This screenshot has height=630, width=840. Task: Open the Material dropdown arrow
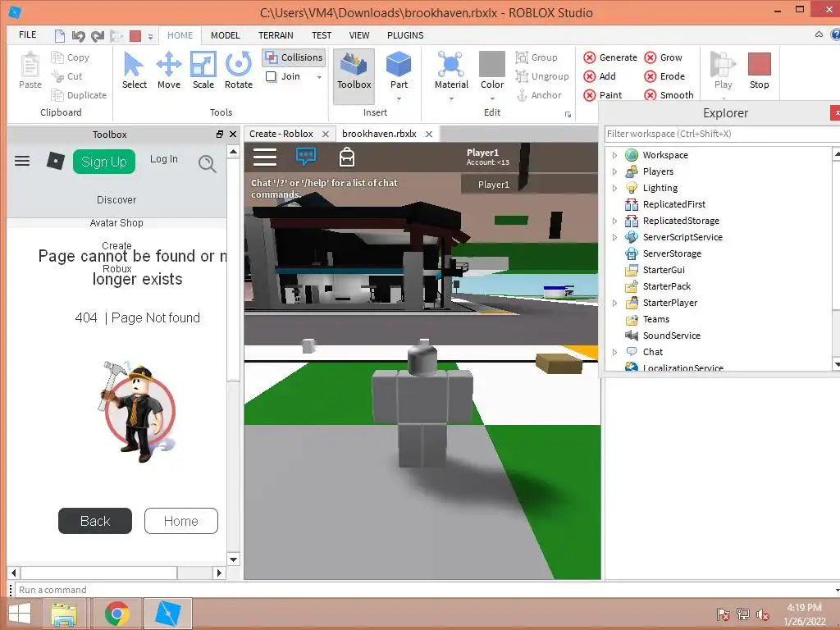(x=451, y=98)
